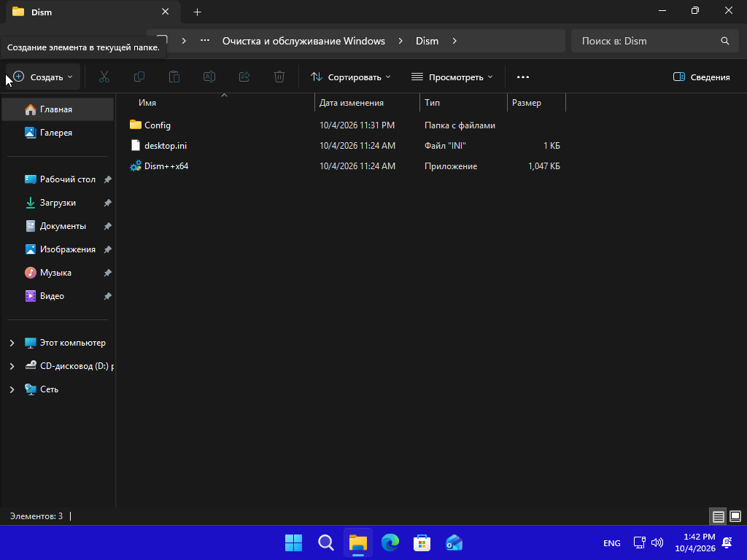The width and height of the screenshot is (747, 560).
Task: Open the See more three-dots toolbar menu
Action: [x=522, y=77]
